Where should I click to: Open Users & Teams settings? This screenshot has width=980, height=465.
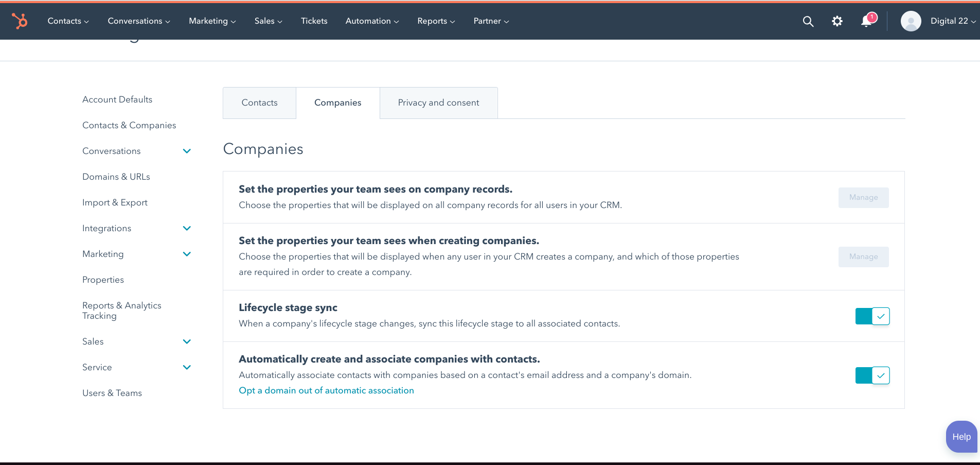[x=112, y=393]
